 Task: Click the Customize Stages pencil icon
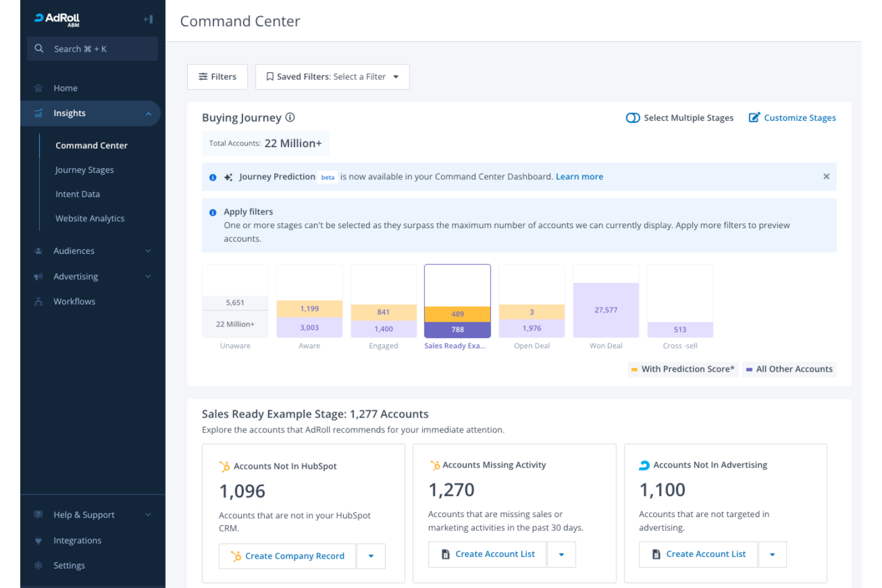(754, 117)
